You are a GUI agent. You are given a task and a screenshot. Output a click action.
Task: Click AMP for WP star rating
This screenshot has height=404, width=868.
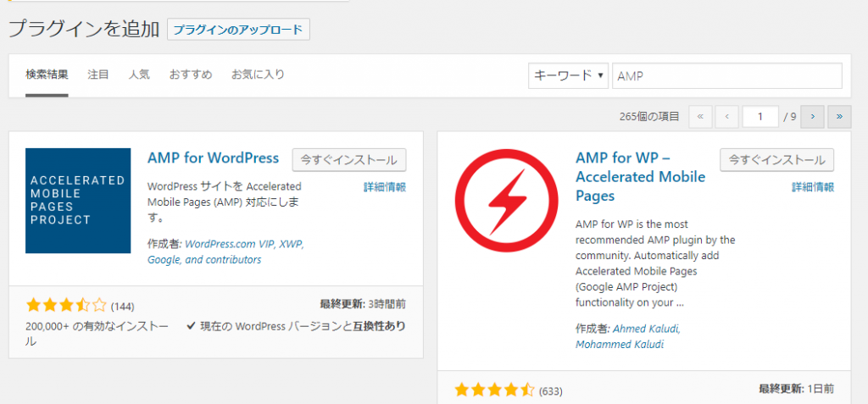(x=494, y=390)
